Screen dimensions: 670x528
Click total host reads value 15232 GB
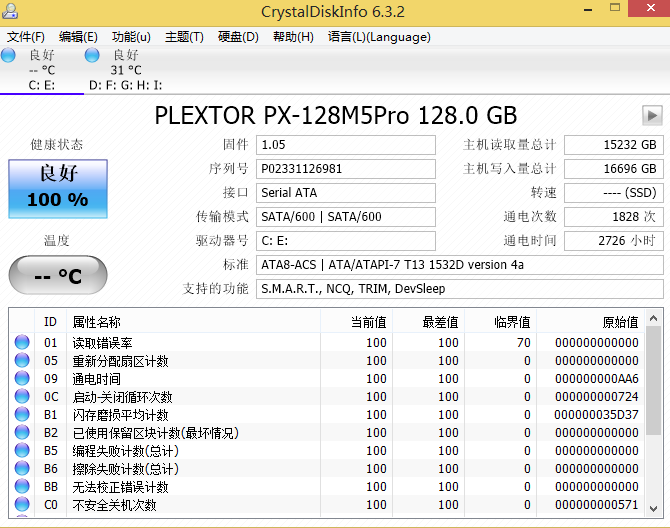pyautogui.click(x=614, y=145)
